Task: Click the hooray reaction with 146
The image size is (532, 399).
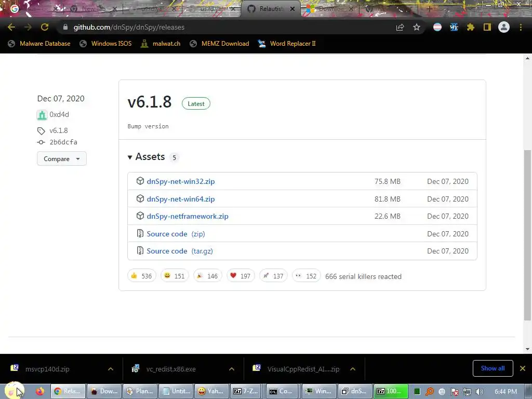Action: coord(207,276)
